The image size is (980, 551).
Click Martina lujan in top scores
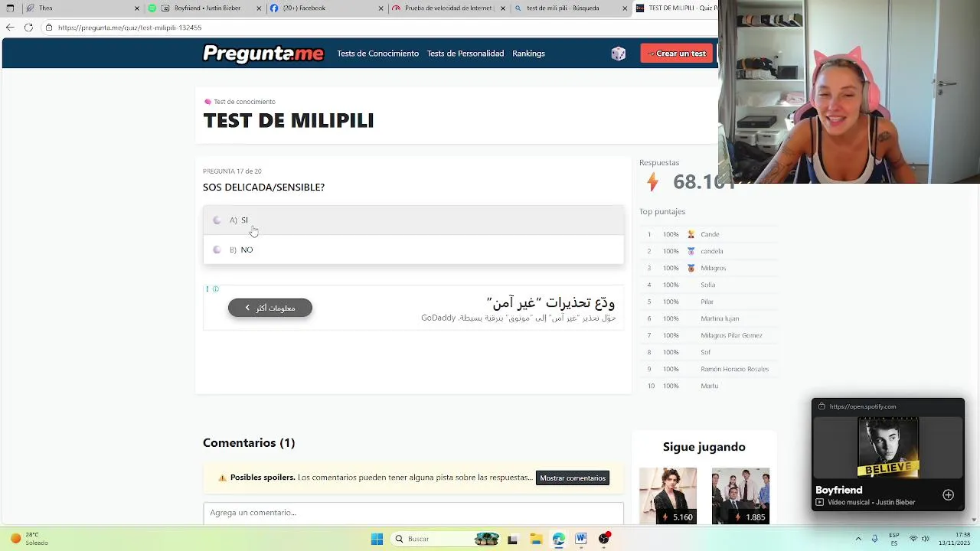click(720, 318)
